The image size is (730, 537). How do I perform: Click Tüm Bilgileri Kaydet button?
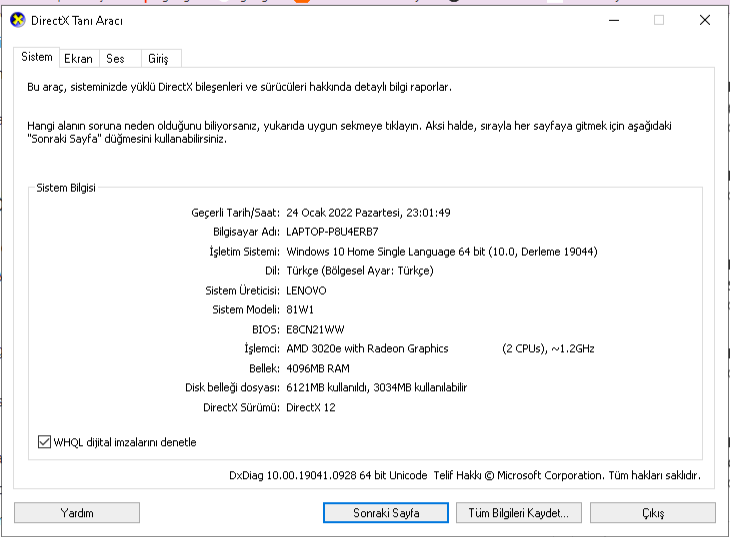point(519,513)
